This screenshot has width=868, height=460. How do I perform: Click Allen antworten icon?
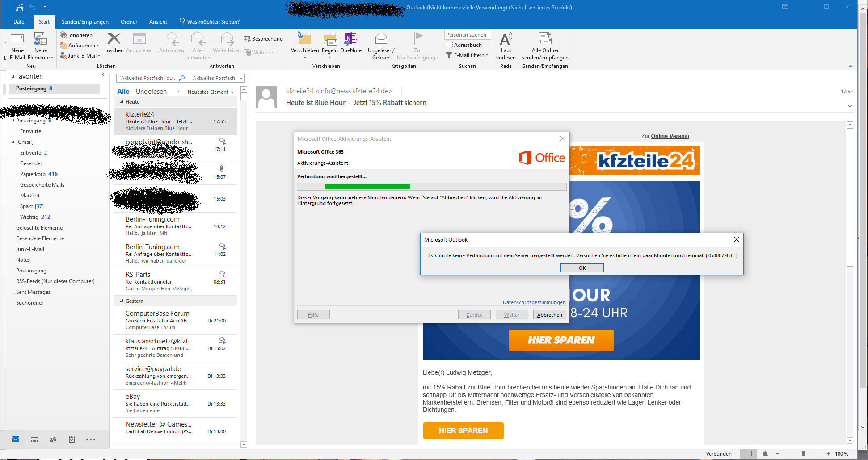point(198,39)
